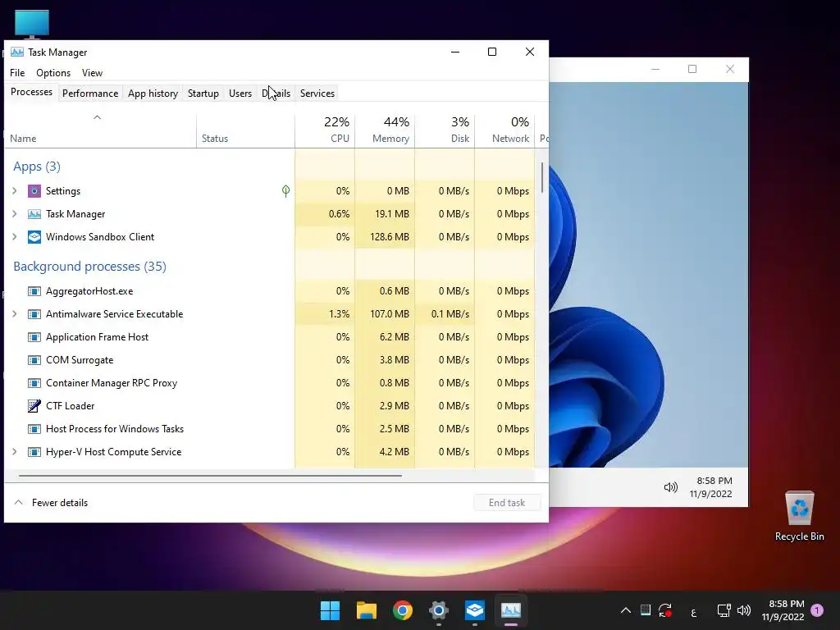This screenshot has height=630, width=840.
Task: Click the 128.6 MB memory cell
Action: (385, 237)
